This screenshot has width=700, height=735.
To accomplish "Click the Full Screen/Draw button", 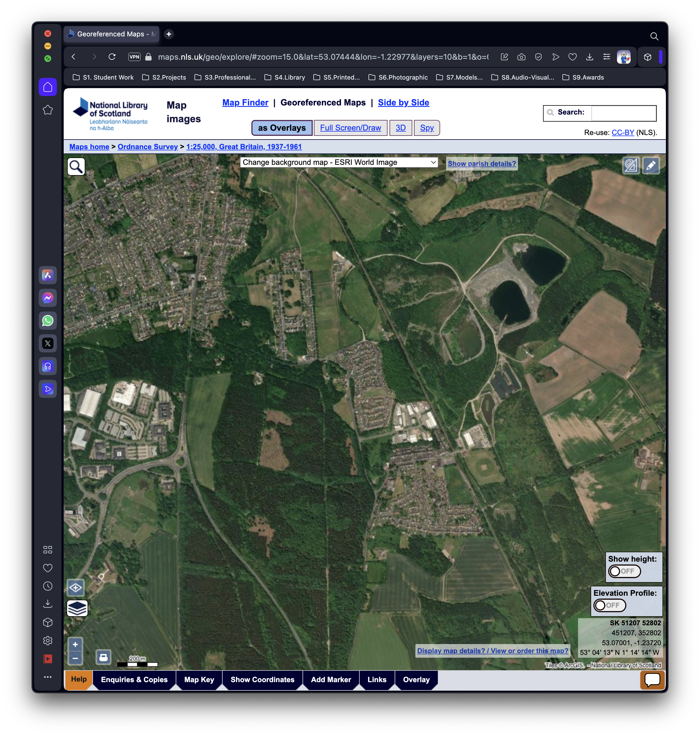I will (351, 127).
